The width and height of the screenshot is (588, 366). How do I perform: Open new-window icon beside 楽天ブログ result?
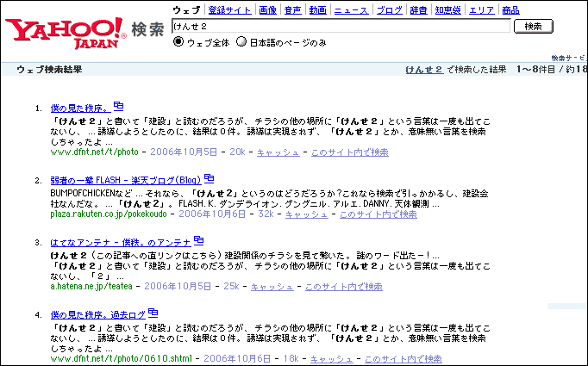[209, 178]
